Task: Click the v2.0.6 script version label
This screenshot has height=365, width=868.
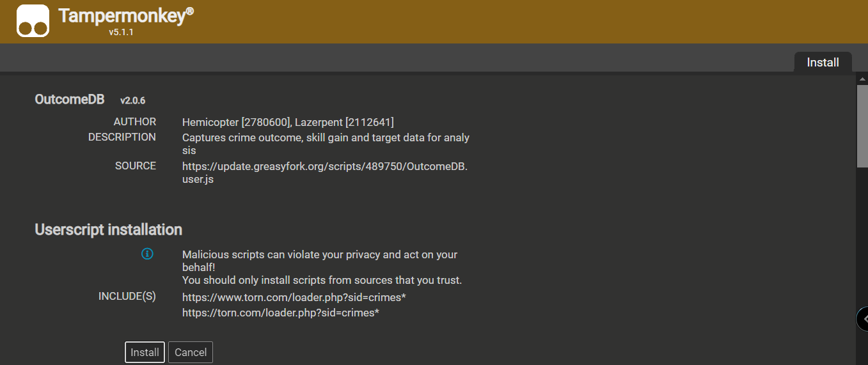Action: pyautogui.click(x=133, y=100)
